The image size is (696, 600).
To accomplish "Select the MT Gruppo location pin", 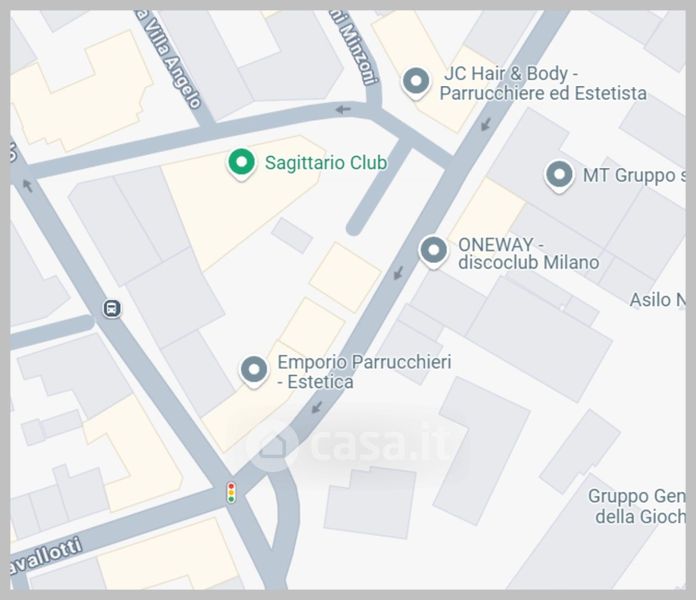I will click(559, 176).
